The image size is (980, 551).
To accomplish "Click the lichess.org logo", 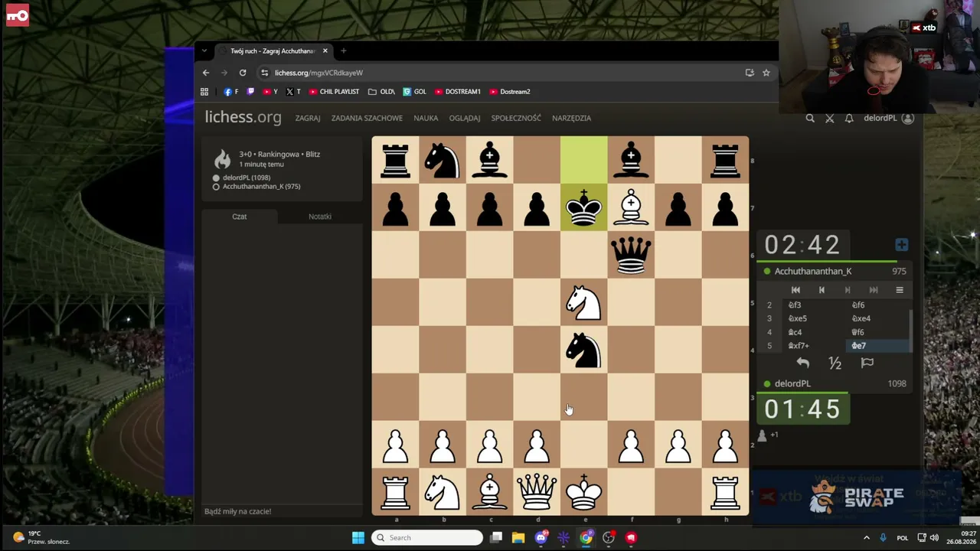I will click(x=243, y=117).
